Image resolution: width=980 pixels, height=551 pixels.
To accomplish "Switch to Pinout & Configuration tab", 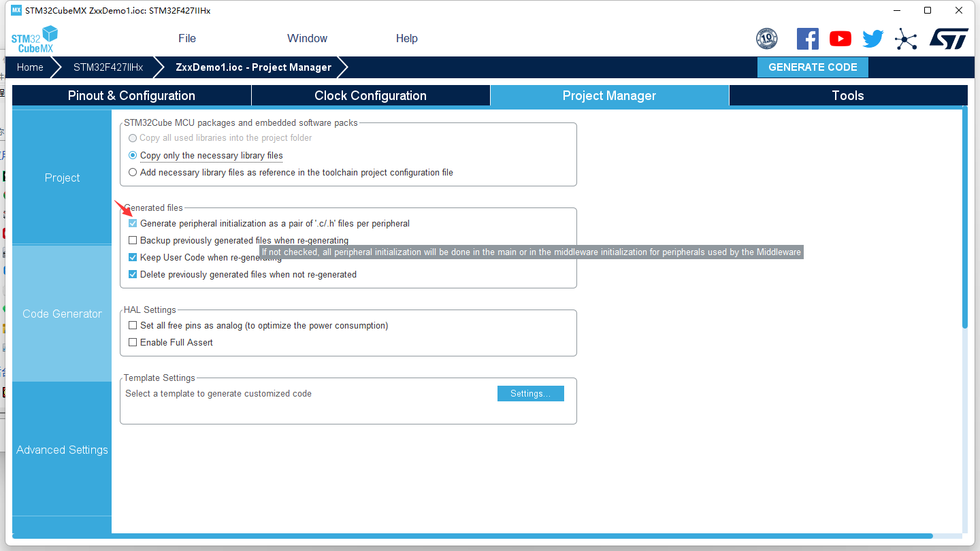I will 131,95.
